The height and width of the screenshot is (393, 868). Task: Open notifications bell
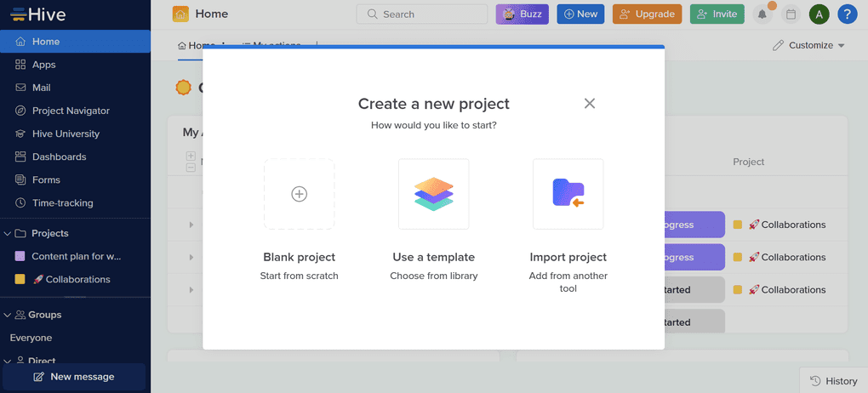[x=762, y=14]
